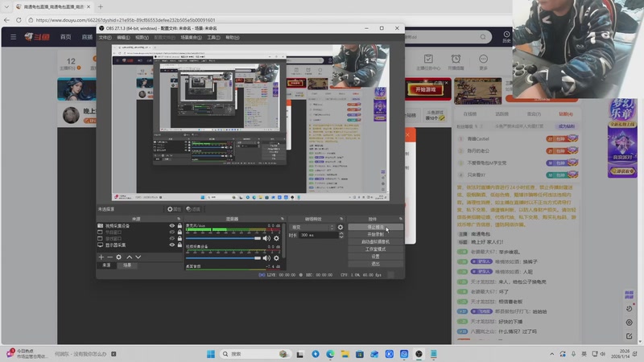This screenshot has height=362, width=644.
Task: Open the Windows Start menu
Action: pos(211,354)
